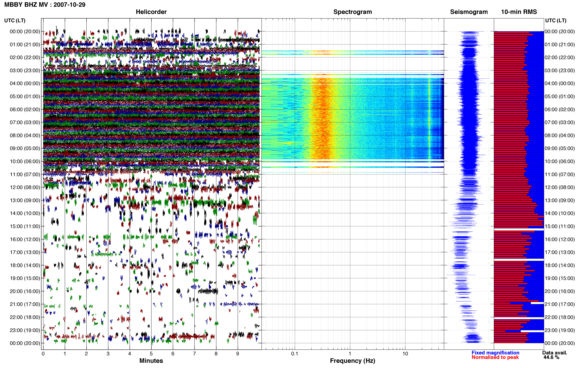Click the 'Frequency (Hz)' axis label
Image resolution: width=588 pixels, height=368 pixels.
point(352,361)
